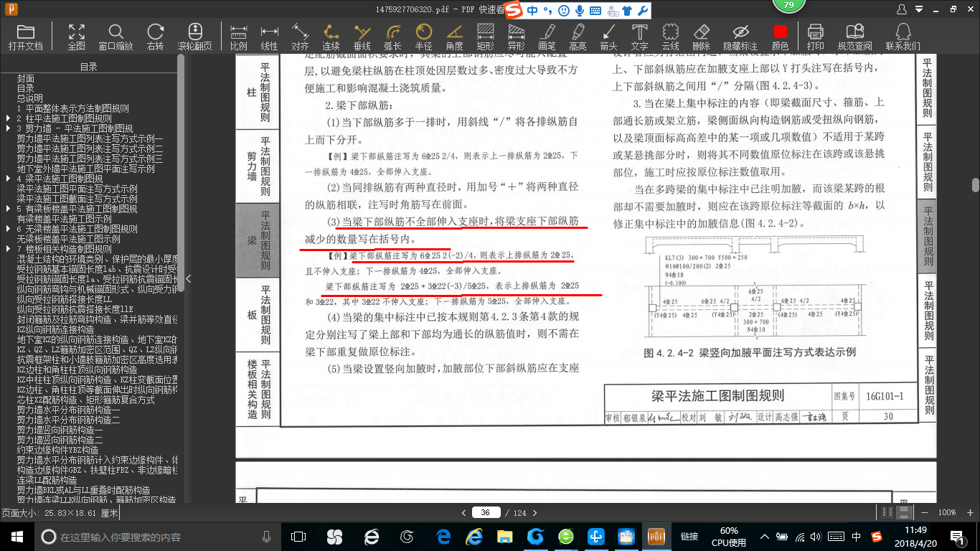Viewport: 980px width, 551px height.
Task: Click the document vertical scrollbar thumb
Action: 976,185
